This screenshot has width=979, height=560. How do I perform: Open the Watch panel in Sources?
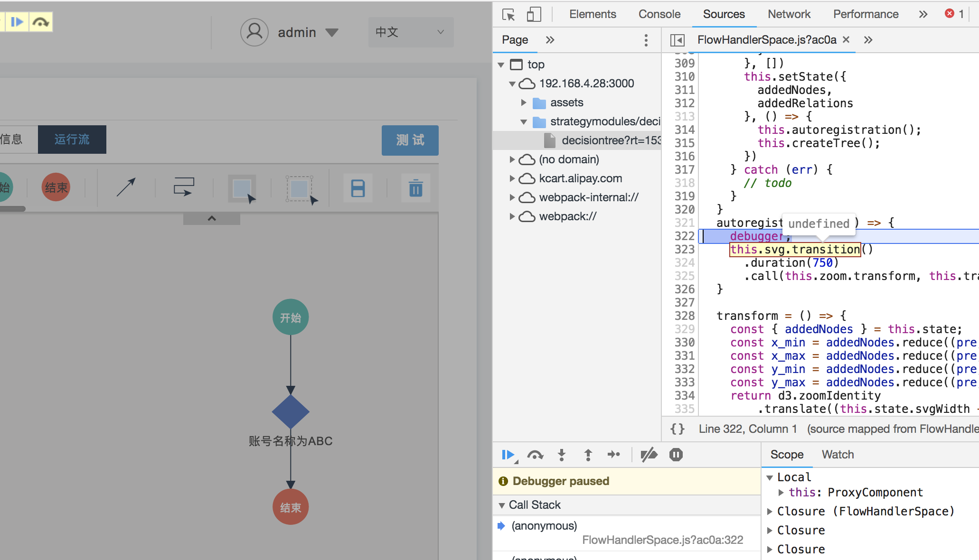837,454
